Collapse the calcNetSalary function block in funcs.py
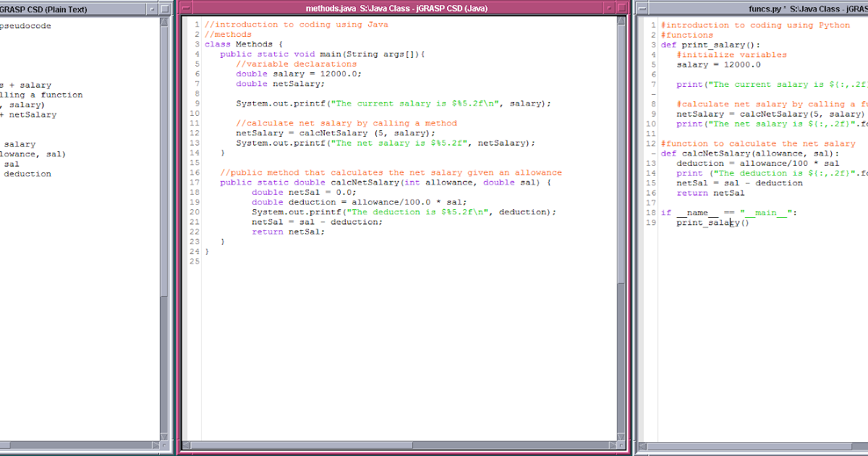The height and width of the screenshot is (456, 868). 653,152
